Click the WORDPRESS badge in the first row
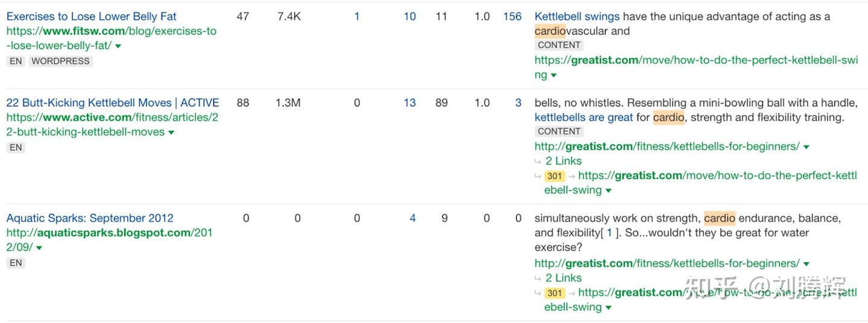The height and width of the screenshot is (323, 868). (x=60, y=61)
